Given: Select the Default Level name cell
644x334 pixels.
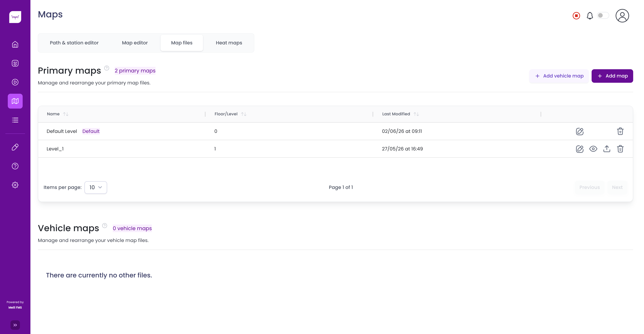Looking at the screenshot, I should 62,131.
